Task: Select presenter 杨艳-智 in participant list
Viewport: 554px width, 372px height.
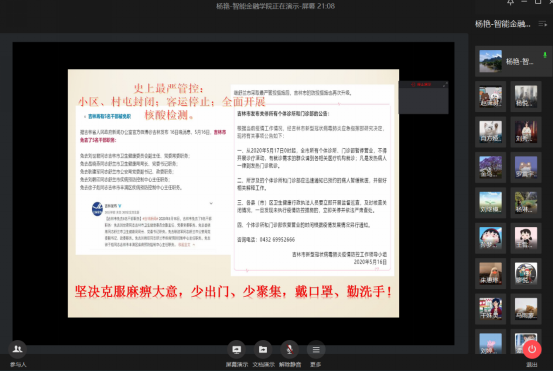Action: (x=512, y=61)
